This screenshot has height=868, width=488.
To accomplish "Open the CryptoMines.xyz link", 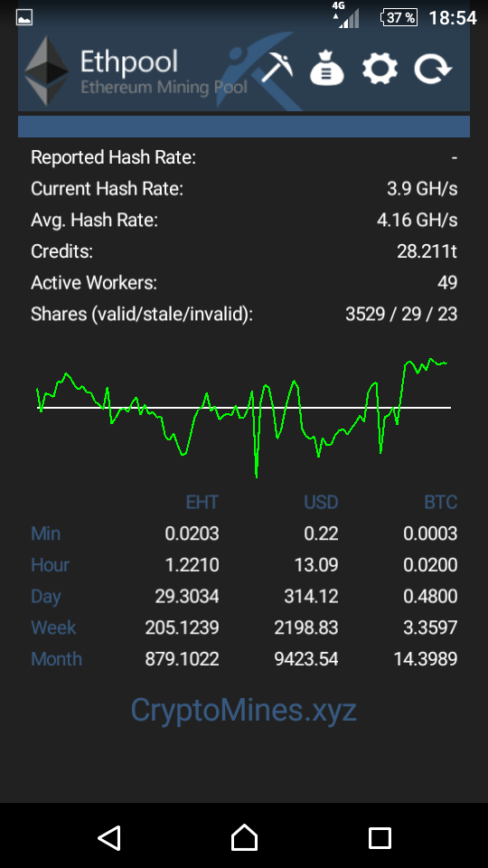I will (243, 711).
